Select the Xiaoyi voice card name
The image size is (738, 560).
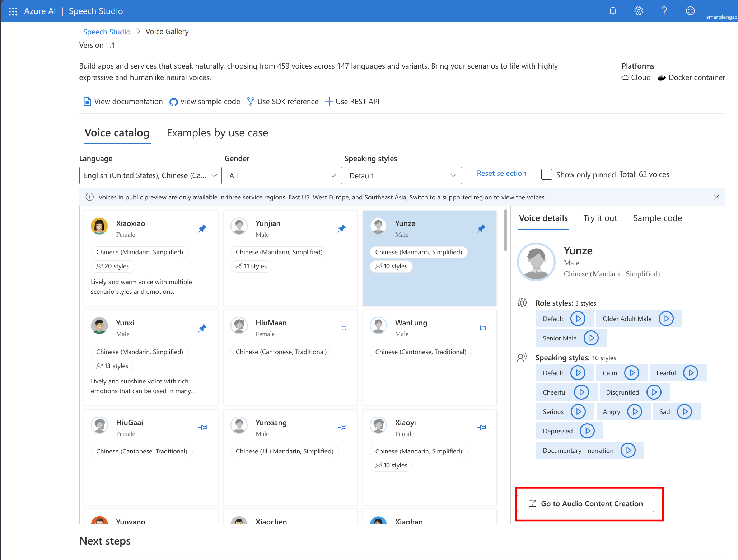(x=405, y=422)
